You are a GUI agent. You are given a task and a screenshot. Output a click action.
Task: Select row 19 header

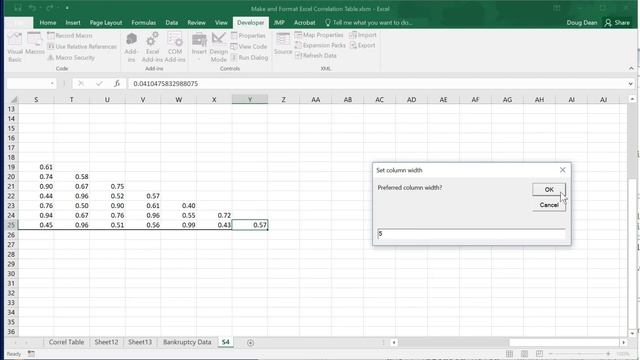point(11,167)
